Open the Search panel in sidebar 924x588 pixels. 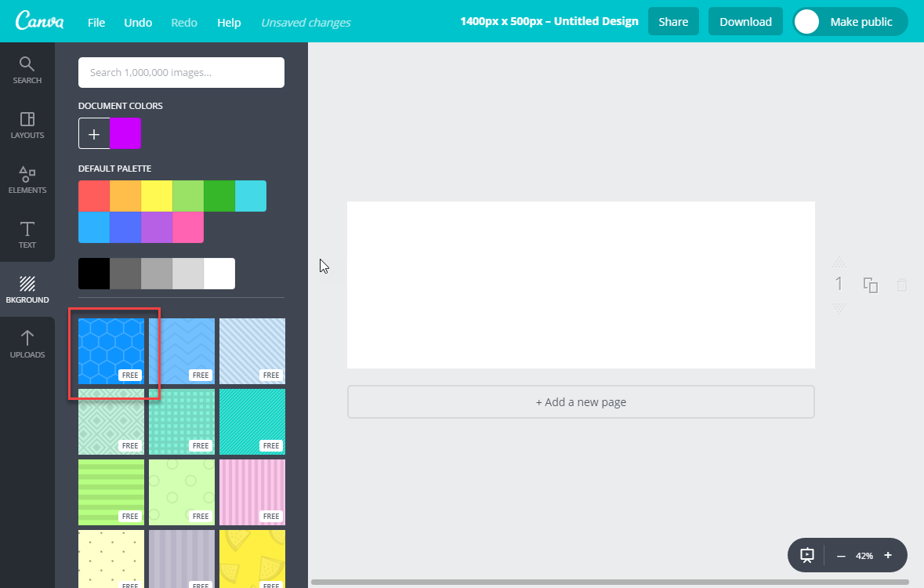pos(27,70)
